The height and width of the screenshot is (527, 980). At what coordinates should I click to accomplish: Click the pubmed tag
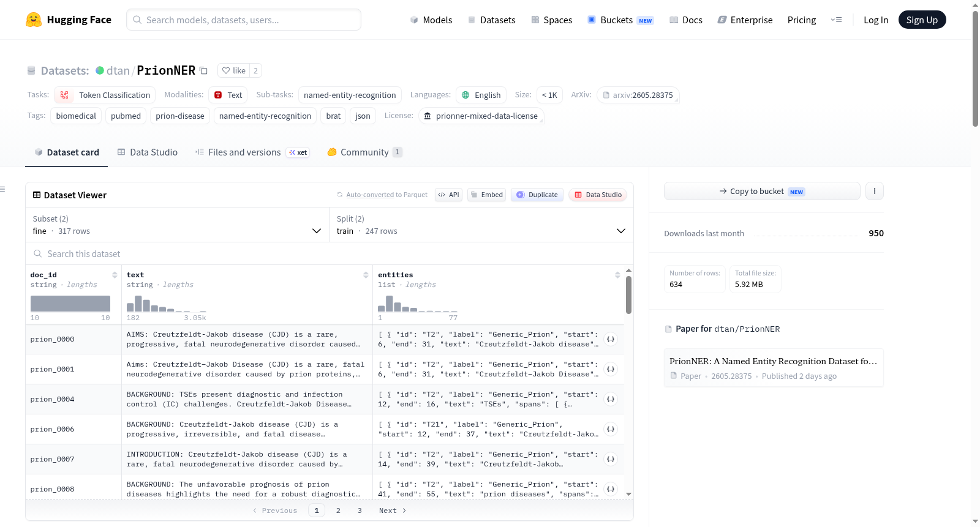click(126, 116)
